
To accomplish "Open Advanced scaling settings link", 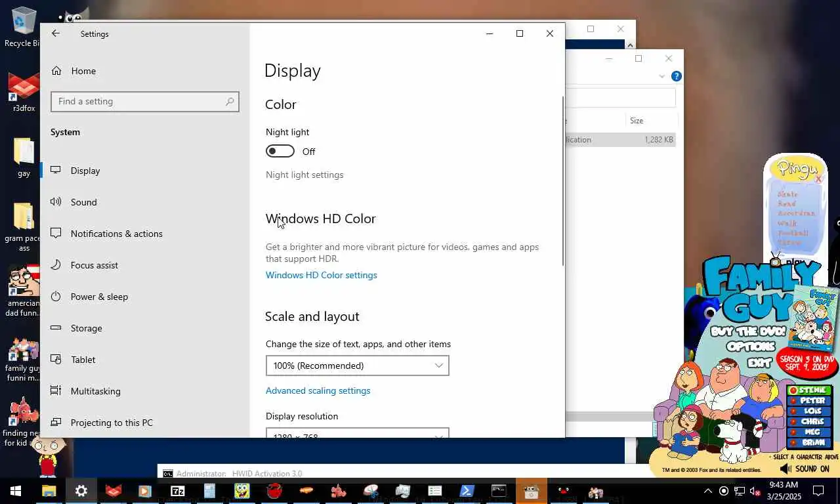I will [318, 390].
